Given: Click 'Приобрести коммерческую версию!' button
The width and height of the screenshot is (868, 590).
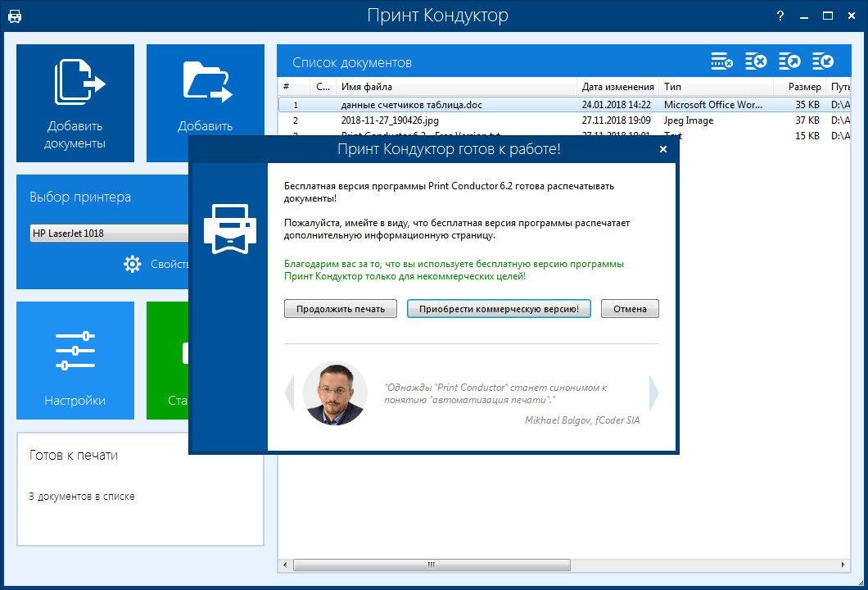Looking at the screenshot, I should [499, 309].
